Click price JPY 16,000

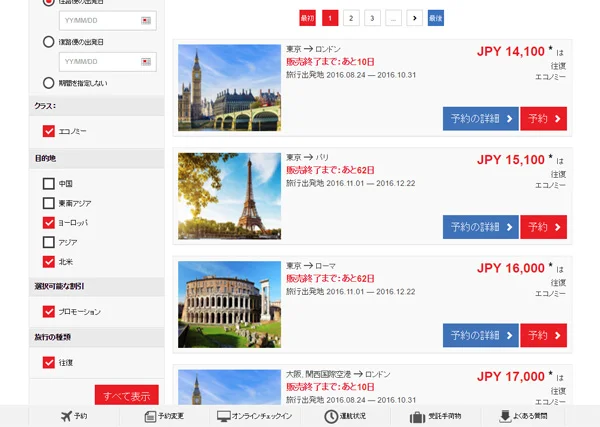(510, 268)
